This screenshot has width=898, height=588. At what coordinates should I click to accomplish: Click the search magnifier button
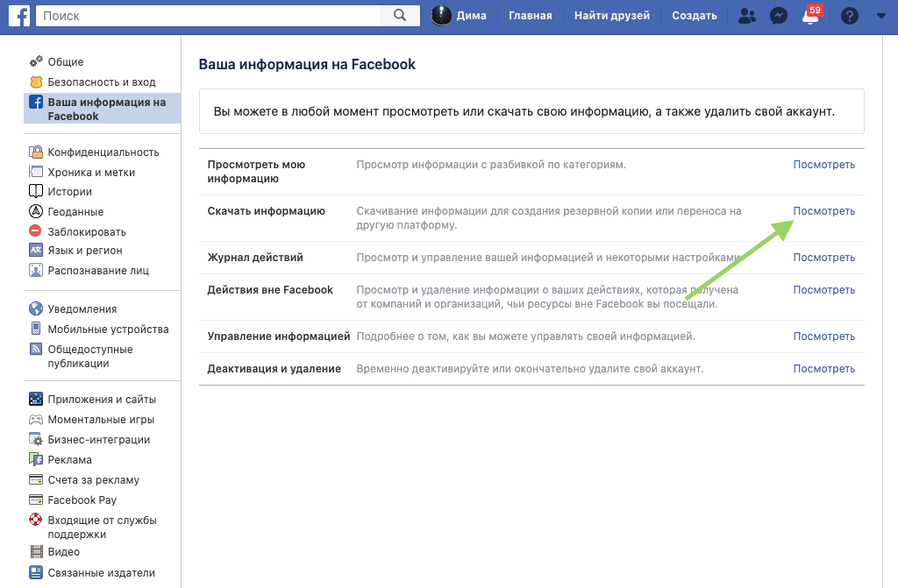[400, 15]
